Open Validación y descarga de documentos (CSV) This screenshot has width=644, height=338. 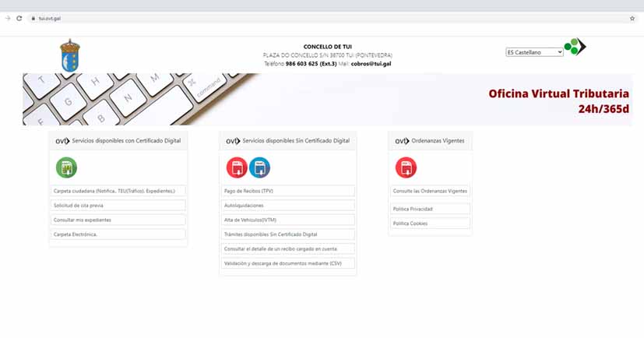point(288,263)
